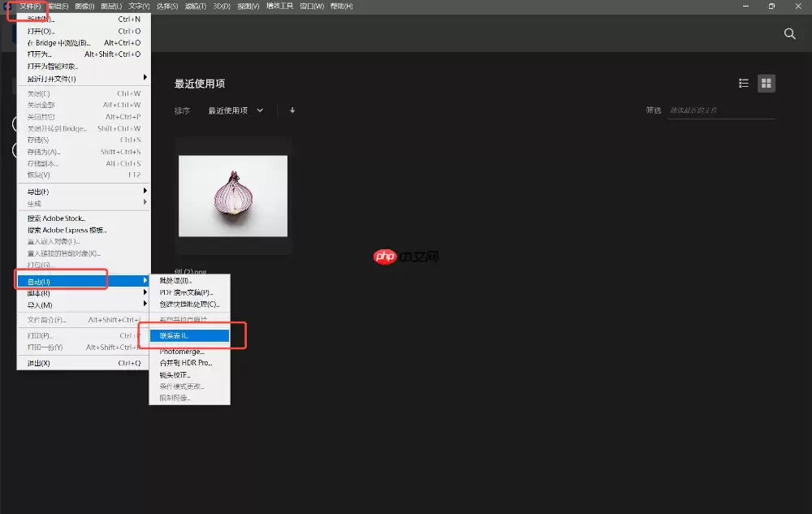This screenshot has width=812, height=514.
Task: Click the search magnifier icon
Action: [x=788, y=34]
